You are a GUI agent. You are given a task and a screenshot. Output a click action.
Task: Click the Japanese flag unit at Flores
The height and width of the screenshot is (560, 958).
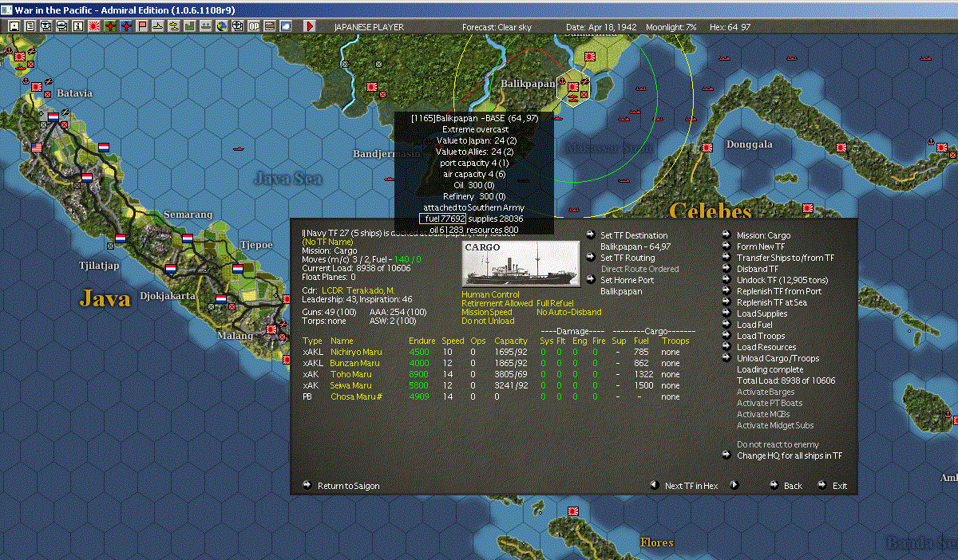click(x=572, y=511)
